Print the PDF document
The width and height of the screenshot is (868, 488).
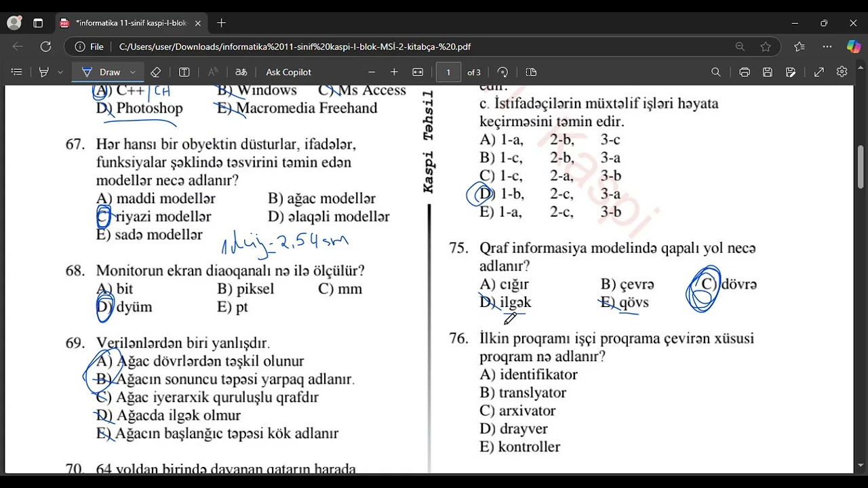pyautogui.click(x=745, y=72)
